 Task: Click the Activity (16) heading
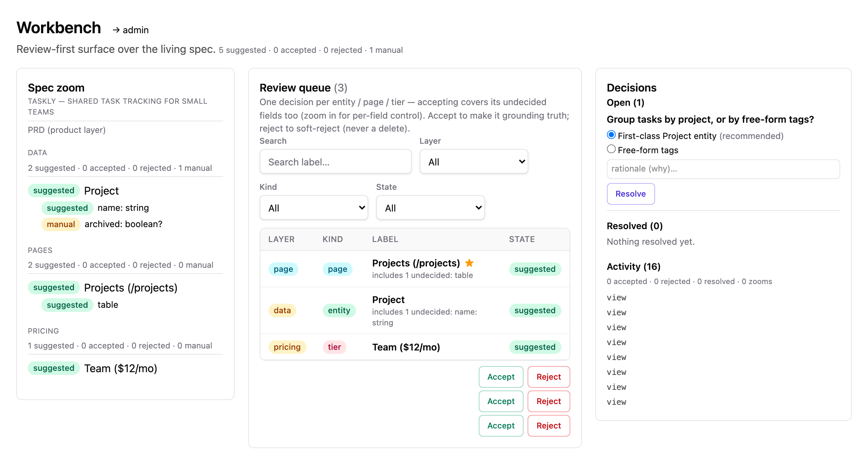[x=634, y=267]
